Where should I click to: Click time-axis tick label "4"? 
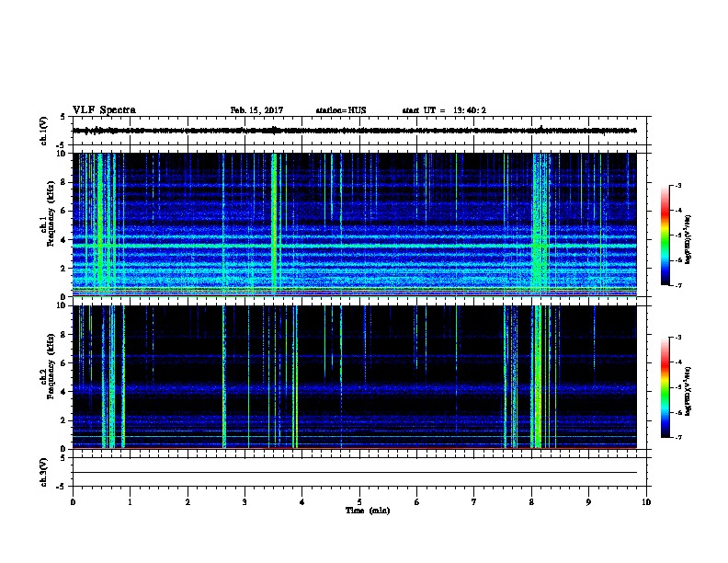click(x=302, y=502)
